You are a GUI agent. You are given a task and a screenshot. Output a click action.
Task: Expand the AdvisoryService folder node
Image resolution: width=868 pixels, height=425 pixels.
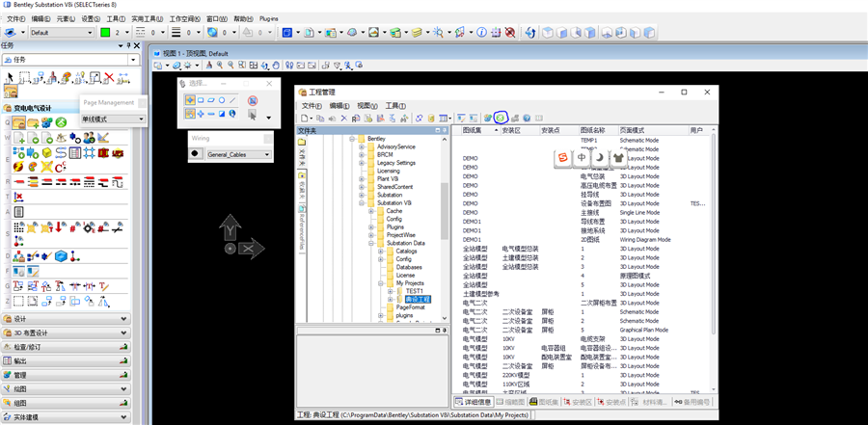click(362, 146)
